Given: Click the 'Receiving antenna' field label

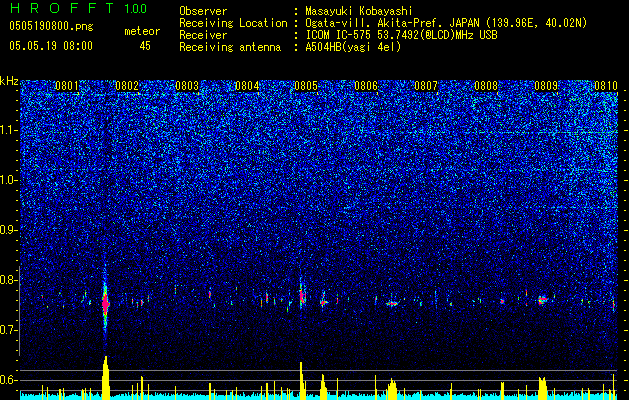Looking at the screenshot, I should coord(230,47).
